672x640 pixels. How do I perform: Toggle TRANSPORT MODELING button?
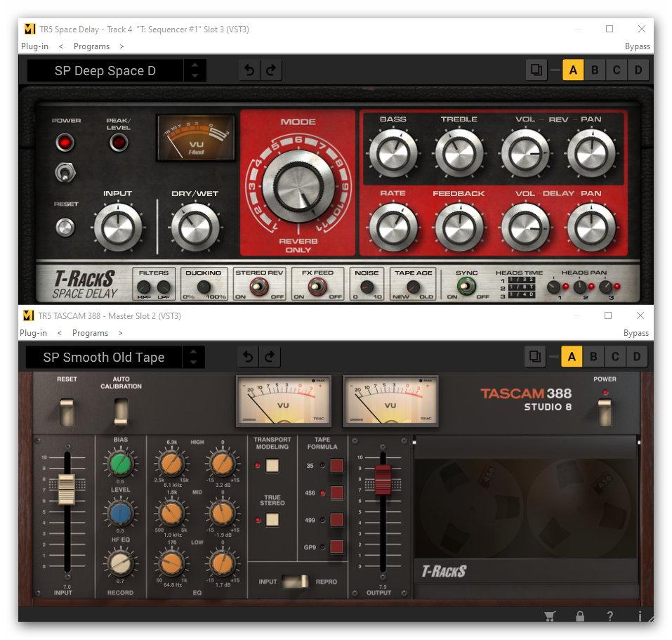coord(272,466)
